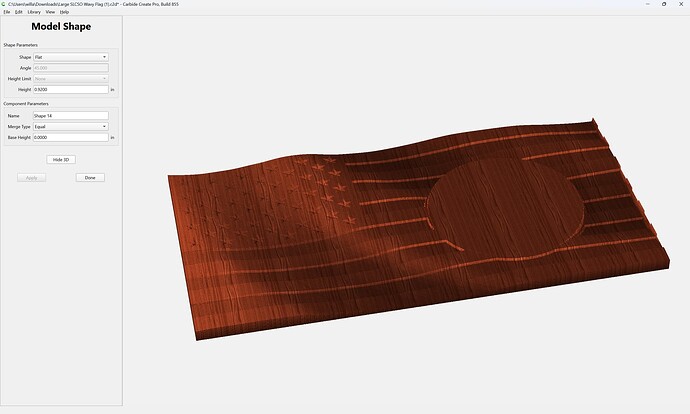
Task: Minimize the Carbide Create window
Action: pyautogui.click(x=648, y=4)
